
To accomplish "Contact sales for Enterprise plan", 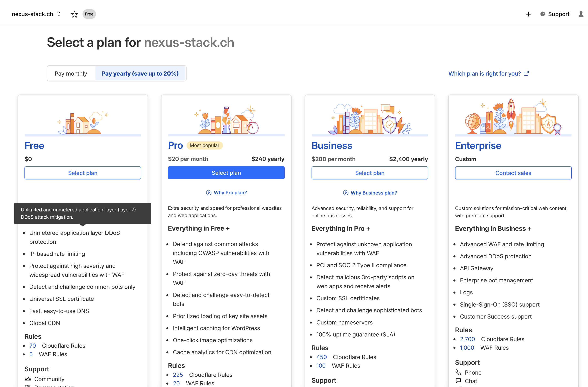I will pyautogui.click(x=513, y=173).
